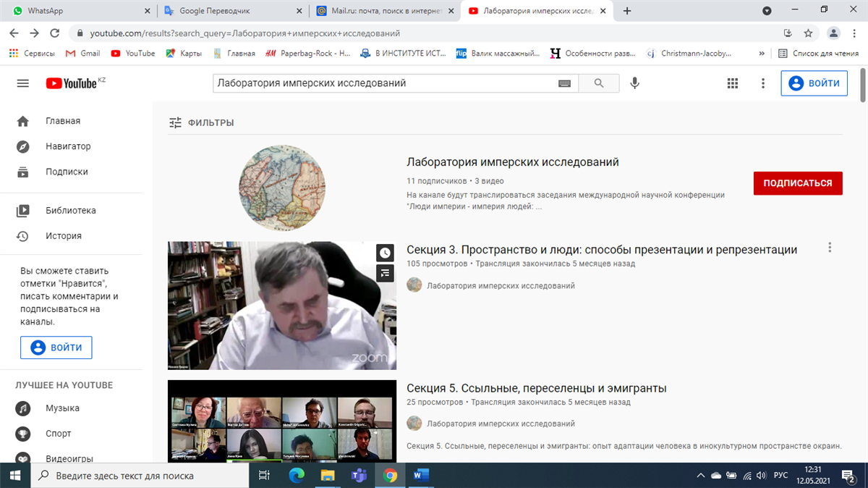Bookmark this page with star icon

(x=808, y=33)
